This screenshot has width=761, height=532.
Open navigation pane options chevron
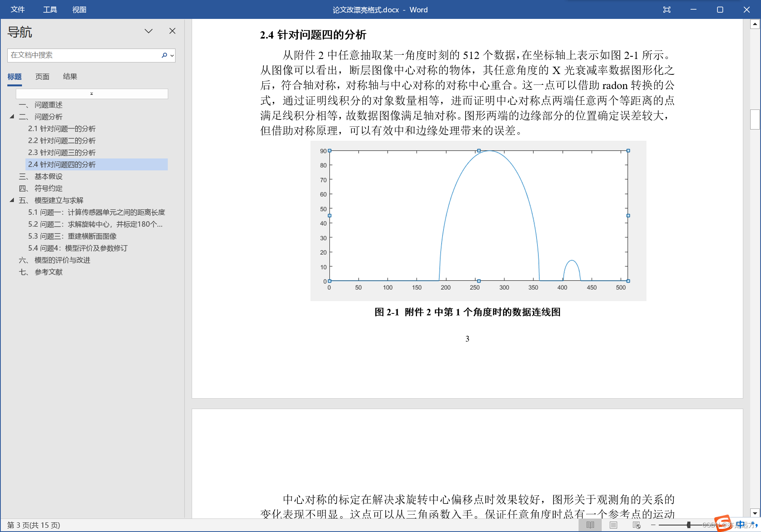pos(148,31)
